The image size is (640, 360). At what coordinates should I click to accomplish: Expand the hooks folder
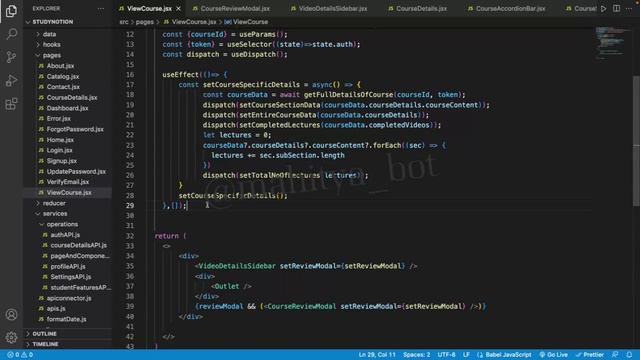pos(51,44)
